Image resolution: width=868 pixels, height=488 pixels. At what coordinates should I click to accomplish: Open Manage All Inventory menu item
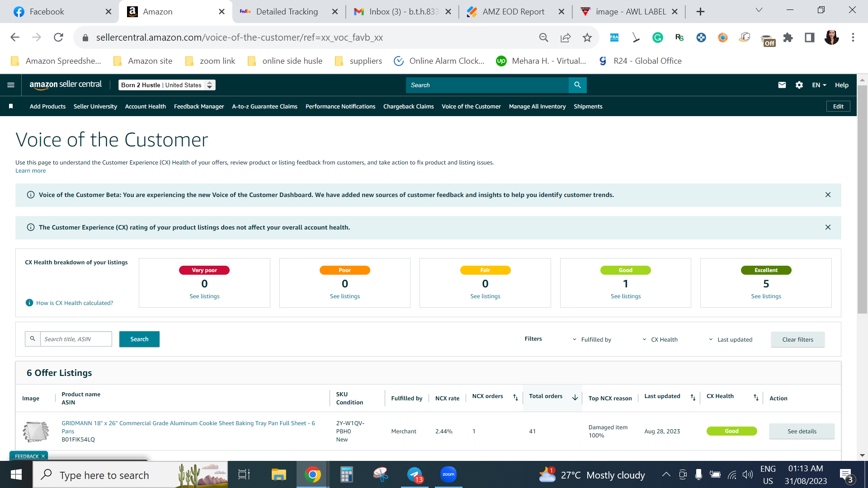click(537, 106)
